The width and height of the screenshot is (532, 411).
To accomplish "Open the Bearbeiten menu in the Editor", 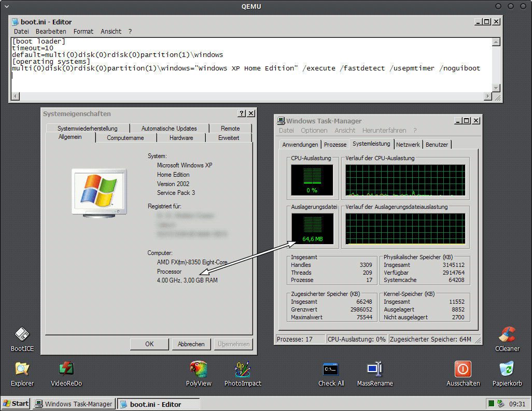I will (x=51, y=31).
